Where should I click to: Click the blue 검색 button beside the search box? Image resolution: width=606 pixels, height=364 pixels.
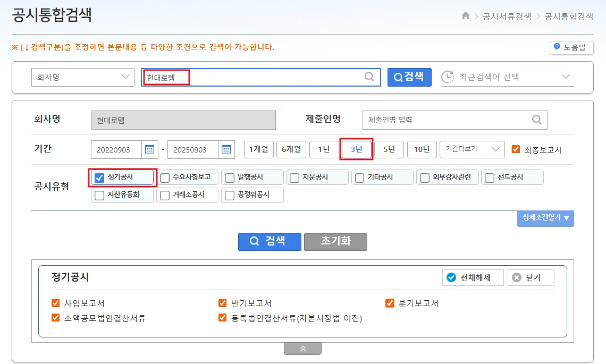click(409, 77)
